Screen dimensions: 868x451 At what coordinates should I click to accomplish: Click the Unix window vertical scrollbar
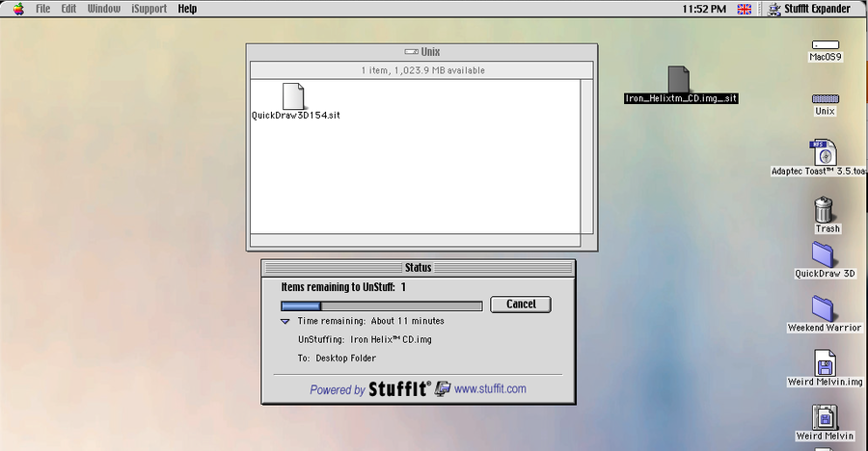(586, 157)
